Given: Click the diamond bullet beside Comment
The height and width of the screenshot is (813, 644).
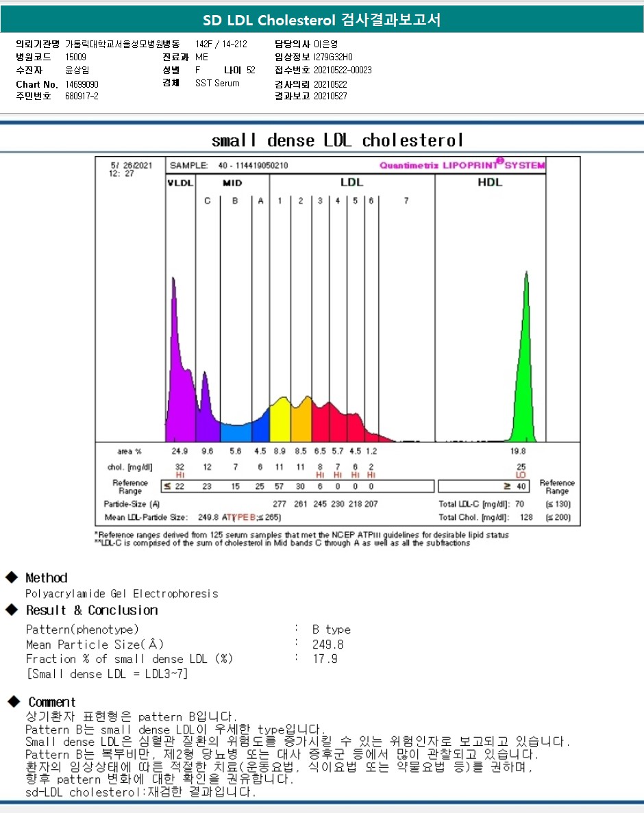Looking at the screenshot, I should 14,701.
